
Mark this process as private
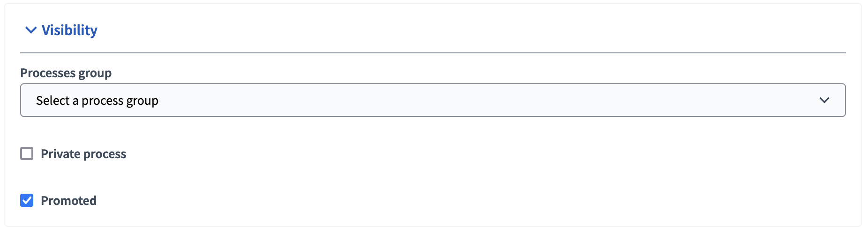(27, 153)
